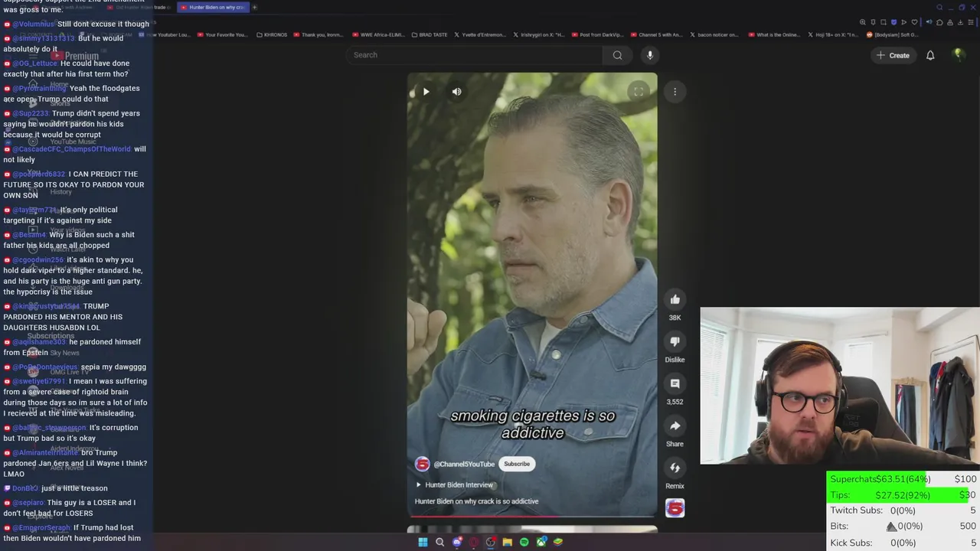Open the three-dot more options menu
Viewport: 980px width, 551px height.
(675, 92)
